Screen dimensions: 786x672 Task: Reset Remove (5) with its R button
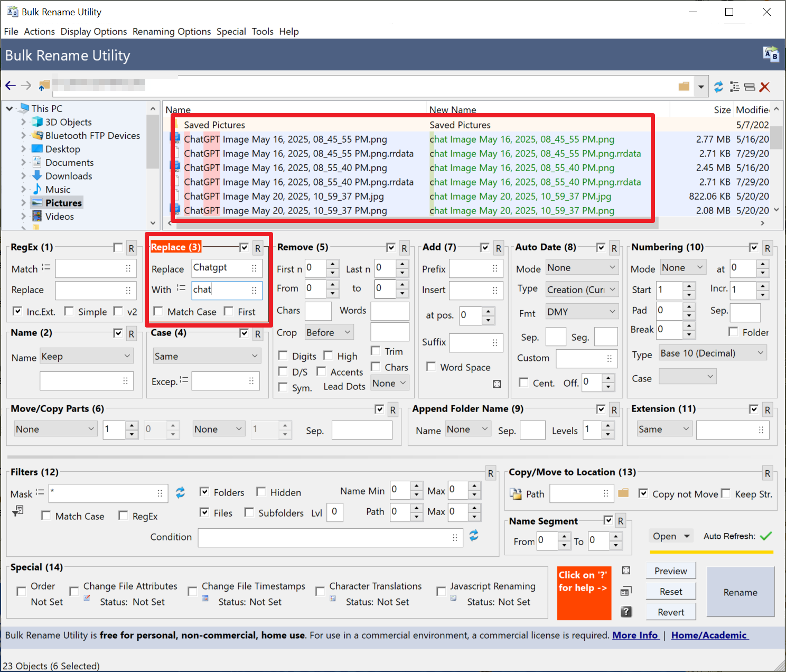pyautogui.click(x=404, y=248)
